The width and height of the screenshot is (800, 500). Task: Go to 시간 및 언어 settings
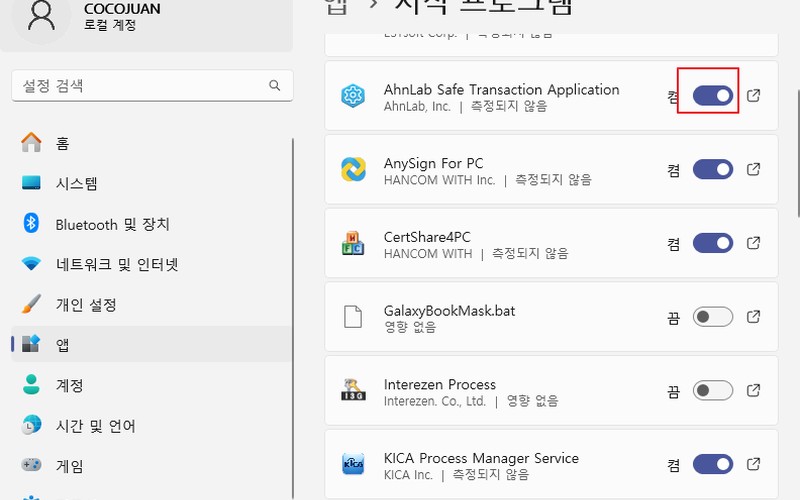(x=152, y=426)
